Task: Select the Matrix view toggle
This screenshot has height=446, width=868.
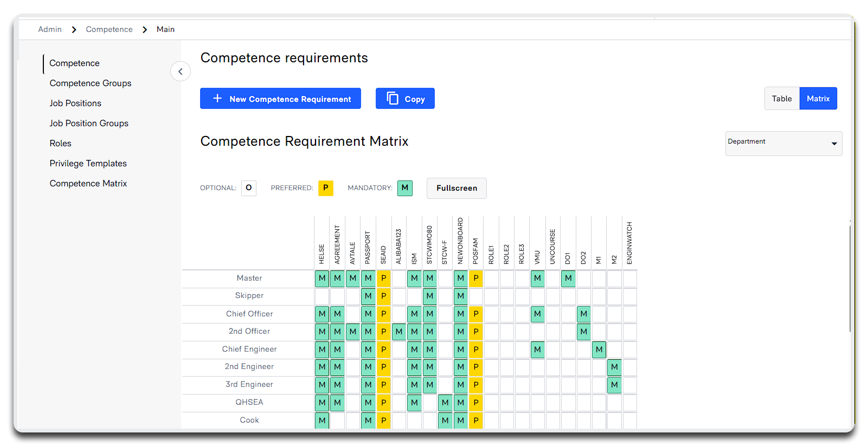Action: pyautogui.click(x=818, y=99)
